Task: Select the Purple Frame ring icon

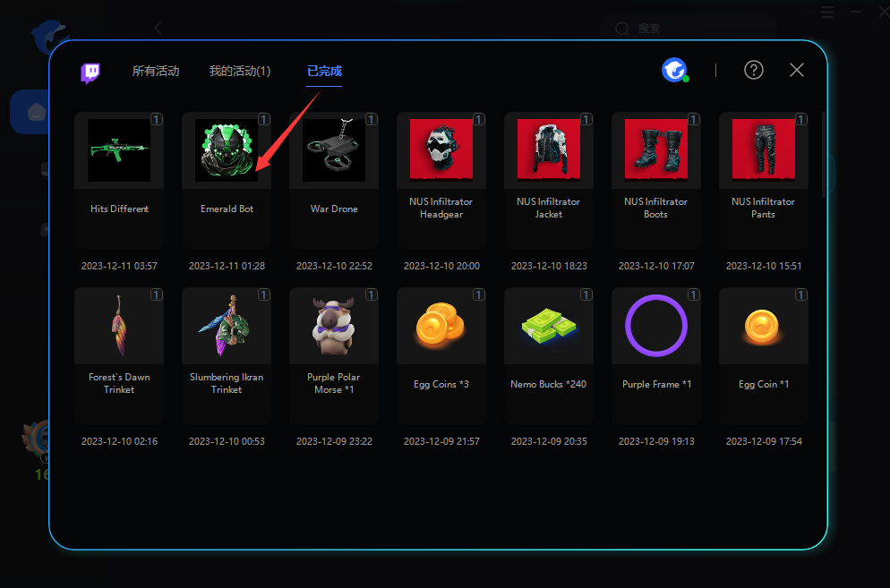Action: click(656, 326)
